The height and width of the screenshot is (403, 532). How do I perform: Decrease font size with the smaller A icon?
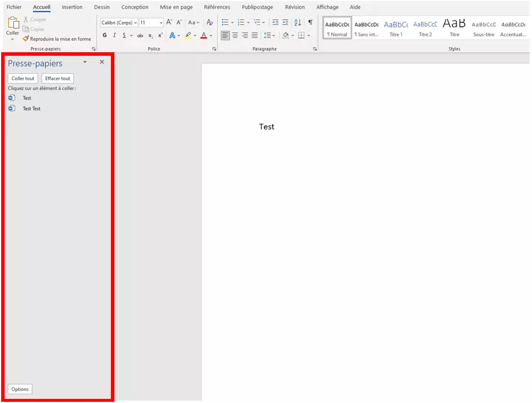click(179, 23)
